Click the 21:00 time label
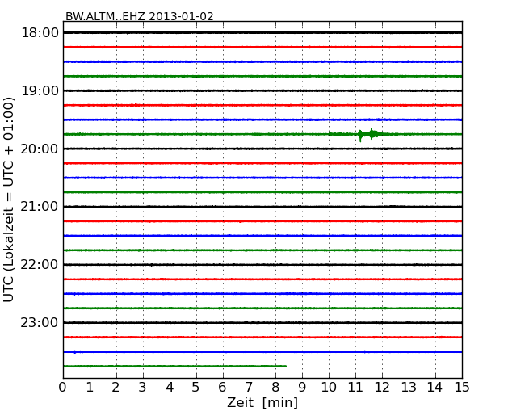This screenshot has height=420, width=525. click(x=40, y=207)
